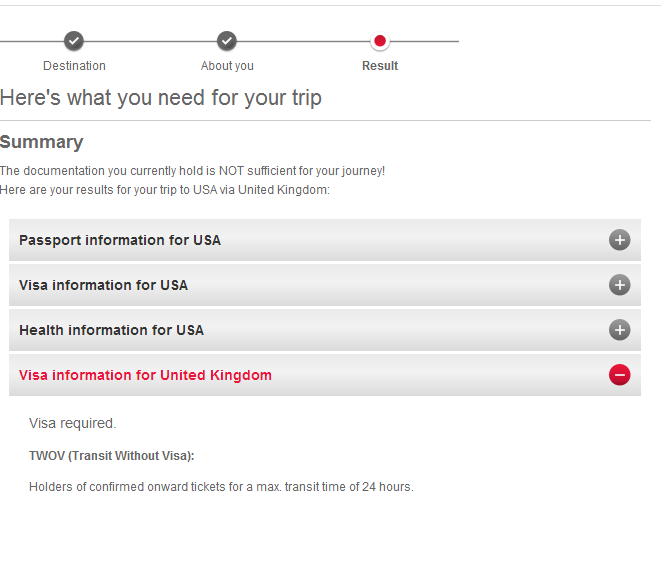Click the documentation NOT sufficient warning text
Screen dimensions: 661x563
pos(192,171)
